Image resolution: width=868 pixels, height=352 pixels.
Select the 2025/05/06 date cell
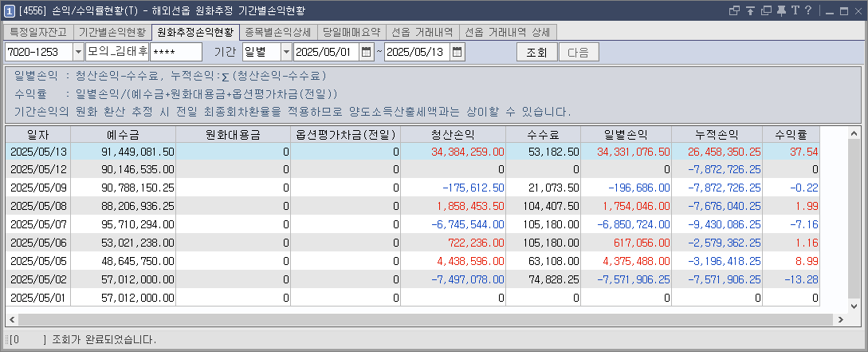point(38,243)
